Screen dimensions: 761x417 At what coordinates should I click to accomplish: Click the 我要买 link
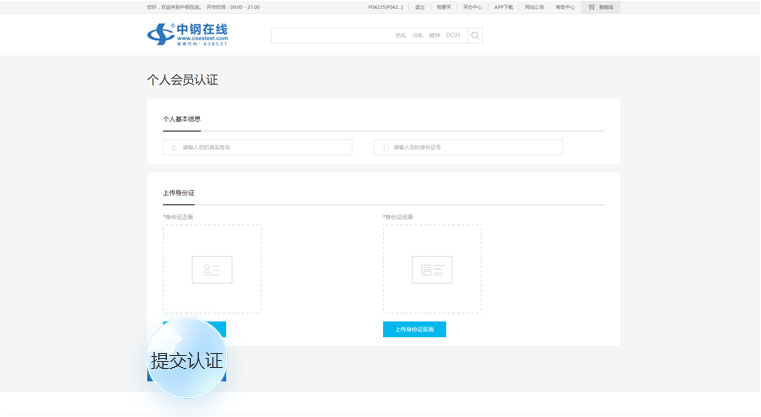(443, 7)
